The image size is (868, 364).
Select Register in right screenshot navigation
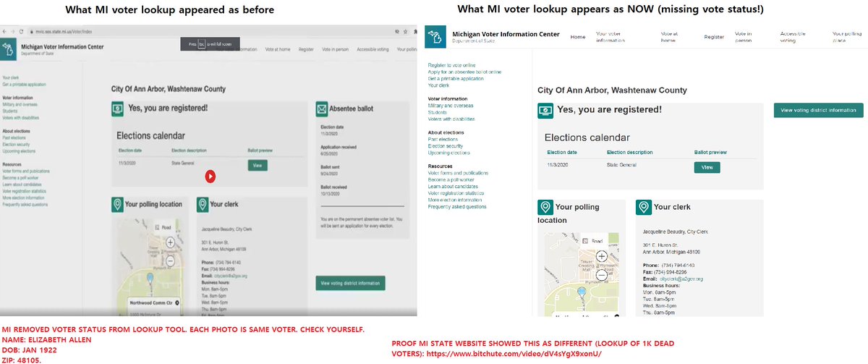point(714,37)
